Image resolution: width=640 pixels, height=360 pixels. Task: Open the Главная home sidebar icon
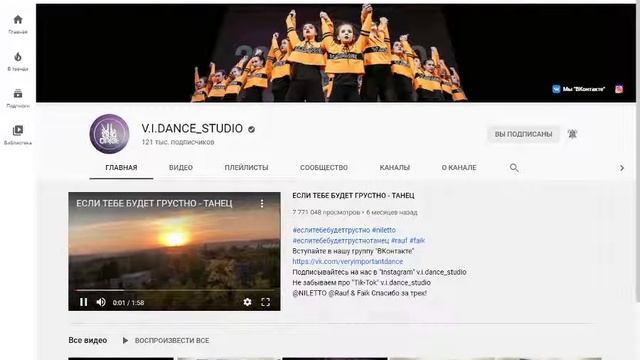(x=18, y=24)
